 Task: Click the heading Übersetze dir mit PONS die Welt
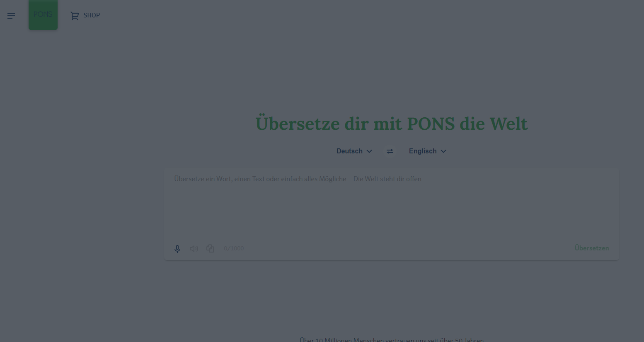392,124
